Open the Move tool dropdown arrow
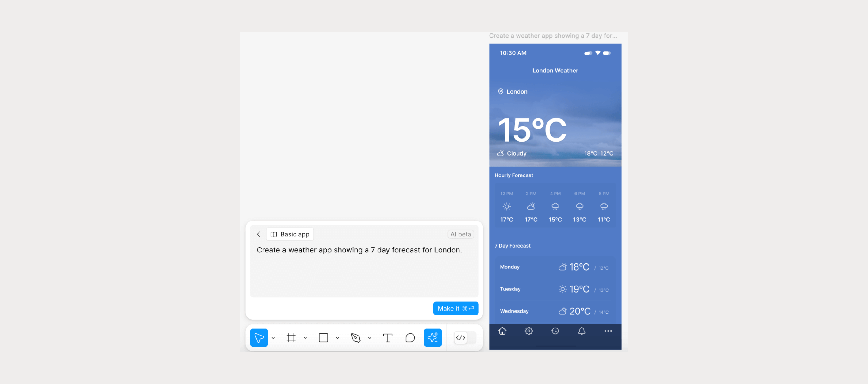The width and height of the screenshot is (868, 384). [273, 338]
